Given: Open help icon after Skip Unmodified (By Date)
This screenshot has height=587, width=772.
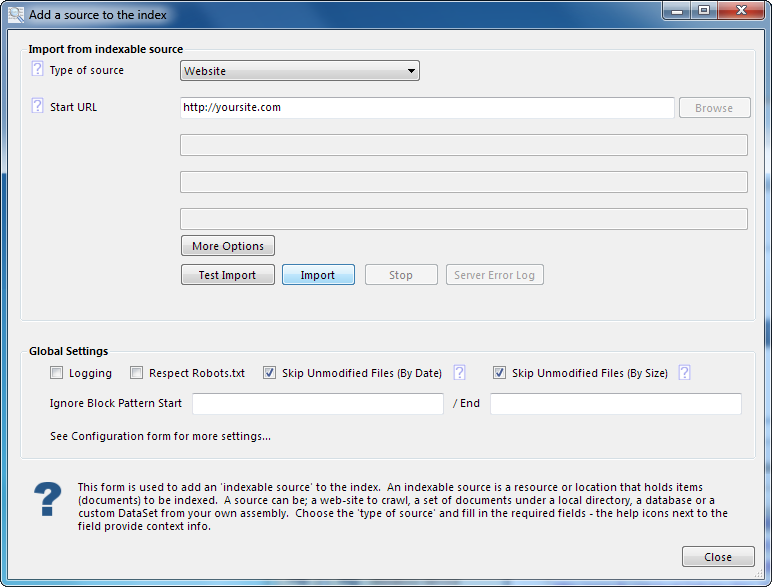Looking at the screenshot, I should 459,373.
